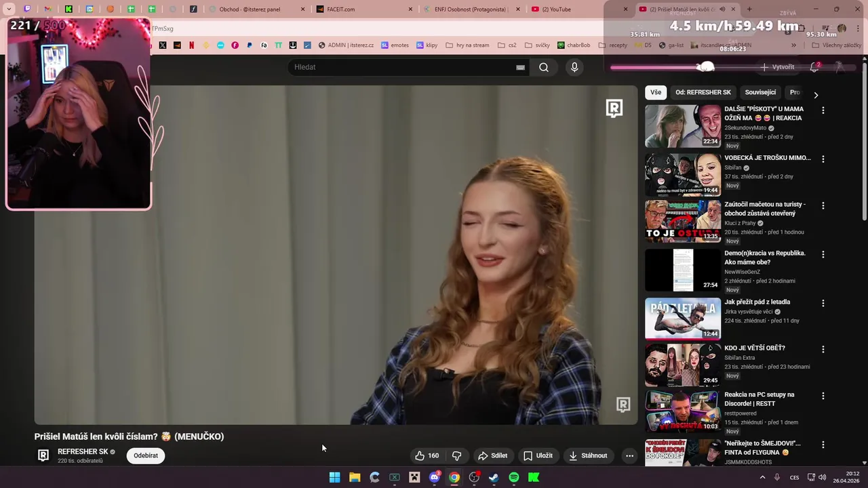The width and height of the screenshot is (868, 488).
Task: Open REFRESHER SK channel name link
Action: (x=83, y=451)
